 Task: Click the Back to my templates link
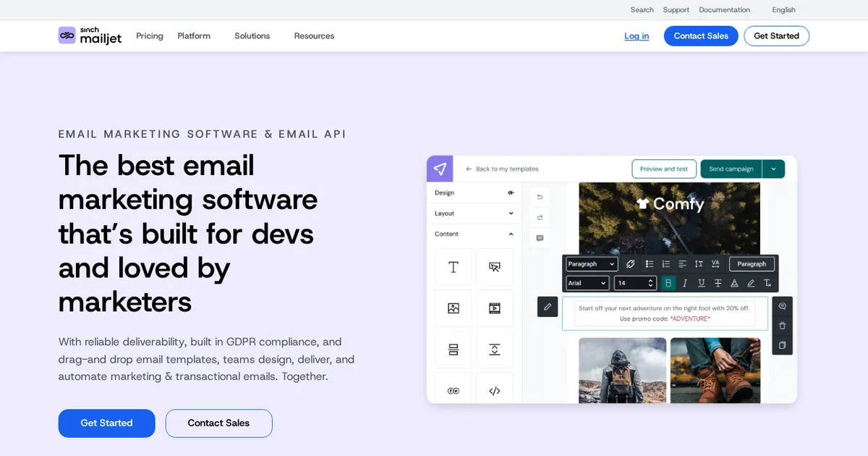[502, 169]
